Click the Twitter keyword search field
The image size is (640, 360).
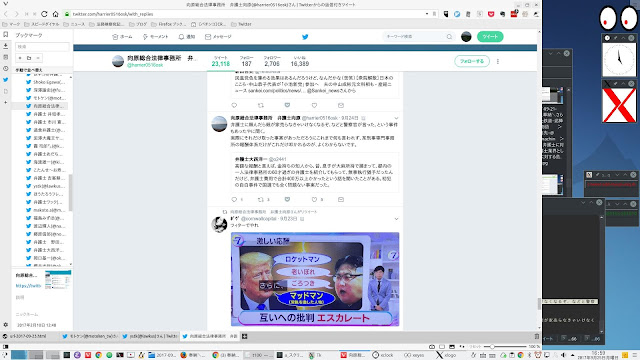(x=419, y=37)
